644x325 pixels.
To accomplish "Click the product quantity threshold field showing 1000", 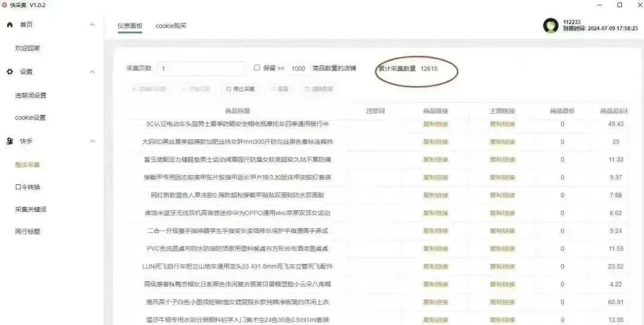I will coord(299,69).
